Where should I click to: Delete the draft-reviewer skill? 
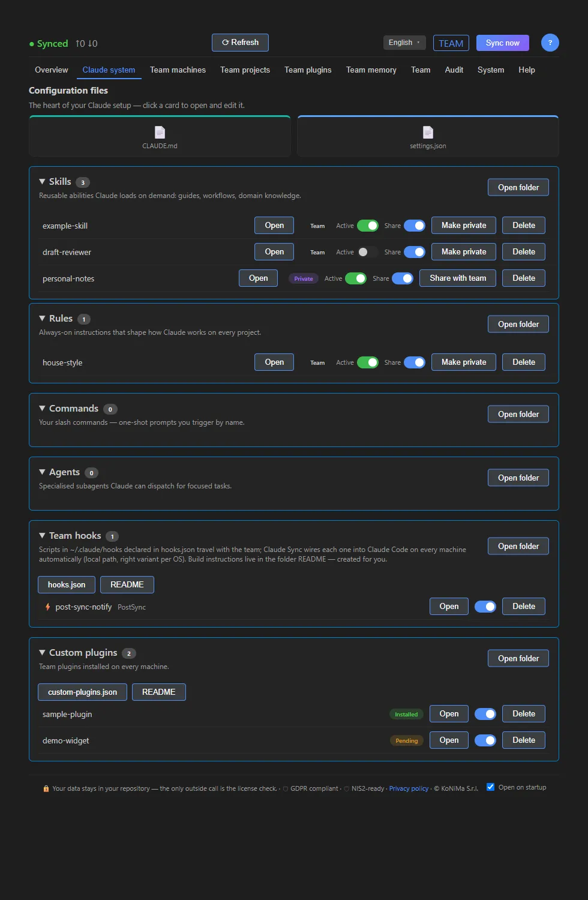524,252
